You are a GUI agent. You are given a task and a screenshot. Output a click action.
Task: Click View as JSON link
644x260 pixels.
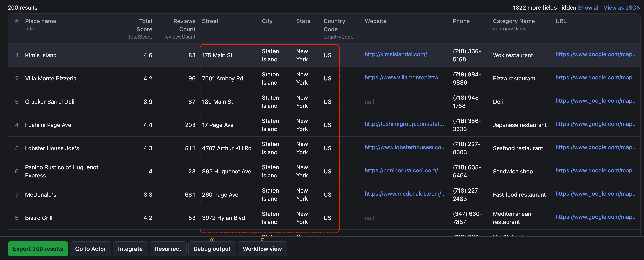point(622,8)
